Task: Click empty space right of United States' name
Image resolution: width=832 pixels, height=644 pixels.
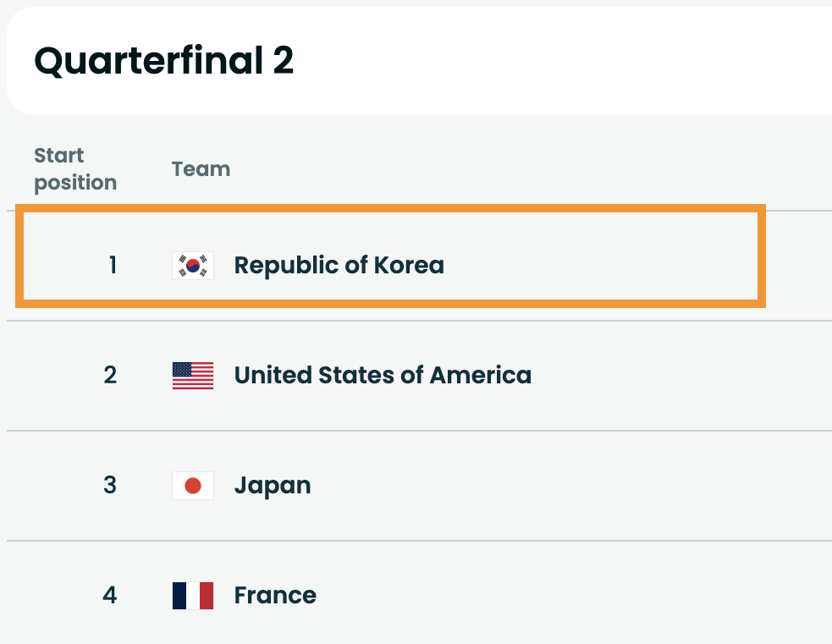Action: click(x=677, y=376)
